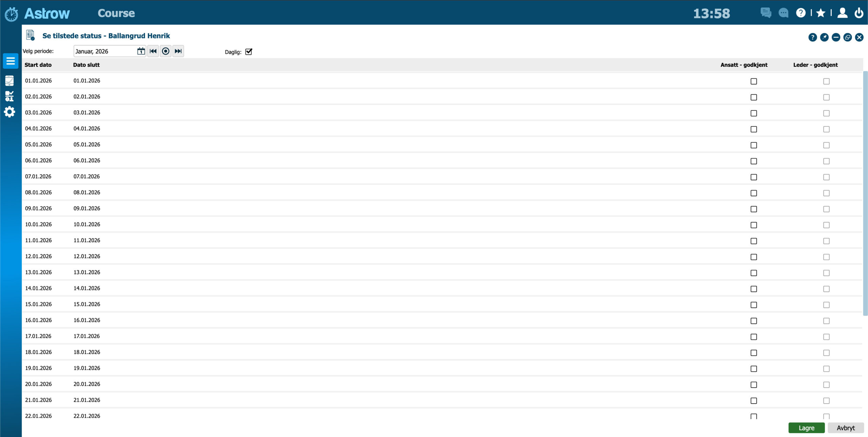Go to next period button
868x437 pixels.
pyautogui.click(x=178, y=51)
